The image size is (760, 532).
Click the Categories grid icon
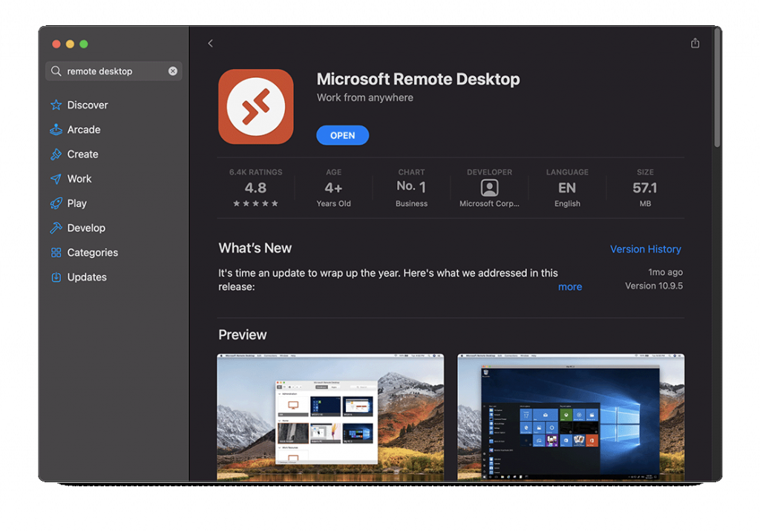pos(56,252)
